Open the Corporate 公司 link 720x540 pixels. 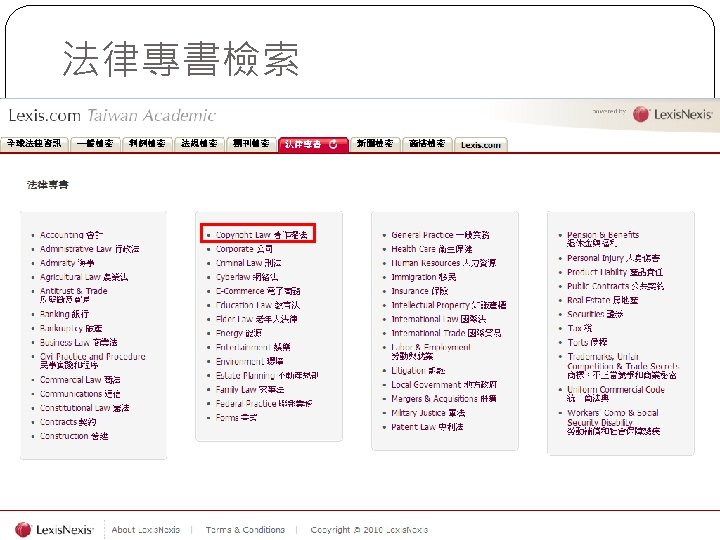coord(244,249)
